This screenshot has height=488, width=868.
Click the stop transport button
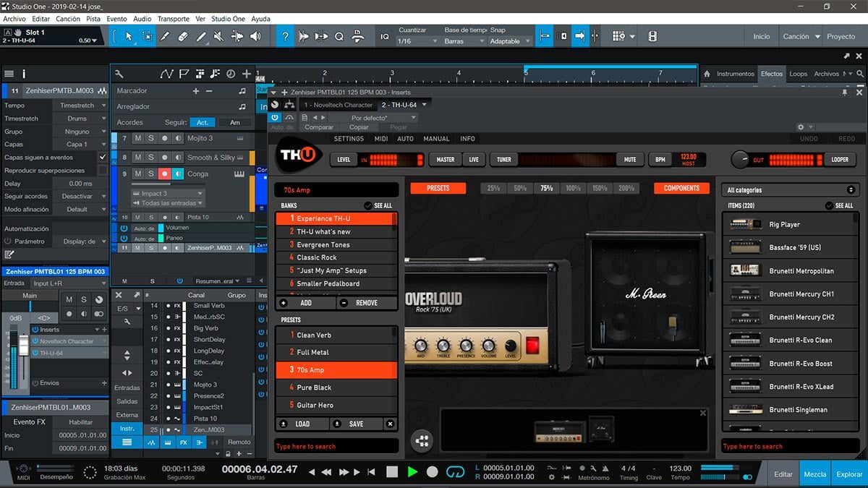(392, 471)
